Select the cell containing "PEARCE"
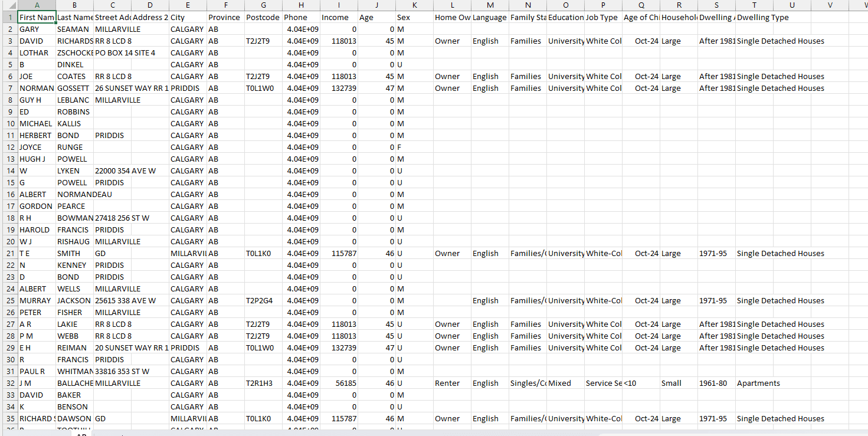Image resolution: width=868 pixels, height=436 pixels. point(75,206)
